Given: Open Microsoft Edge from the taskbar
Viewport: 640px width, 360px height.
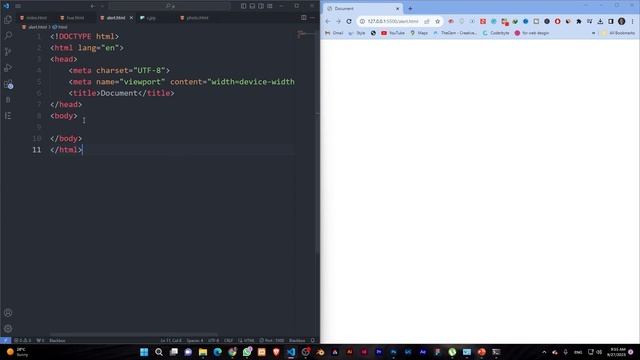Looking at the screenshot, I should tap(218, 352).
